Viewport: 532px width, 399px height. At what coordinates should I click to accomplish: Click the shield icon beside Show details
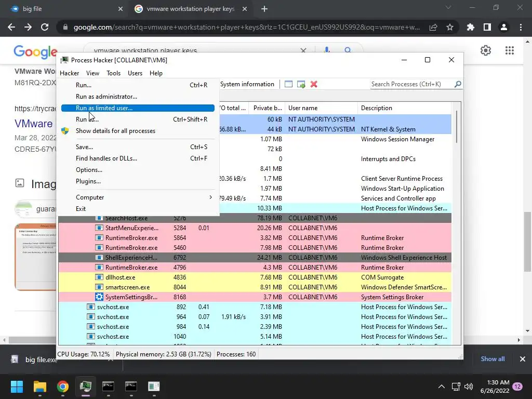click(65, 130)
